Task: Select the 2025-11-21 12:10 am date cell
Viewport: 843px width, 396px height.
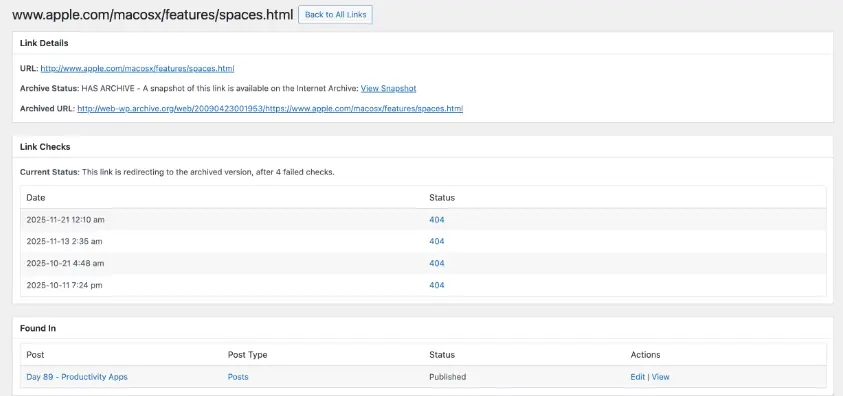Action: [65, 220]
